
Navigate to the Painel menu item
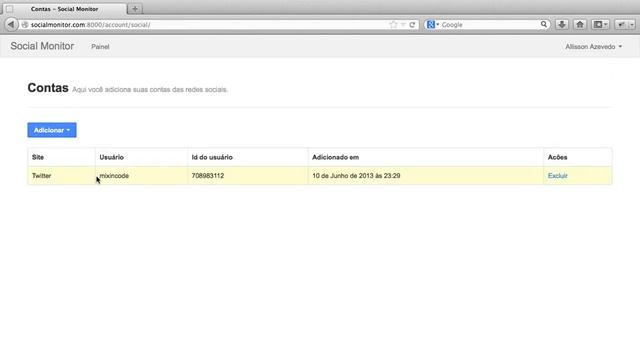click(x=100, y=47)
